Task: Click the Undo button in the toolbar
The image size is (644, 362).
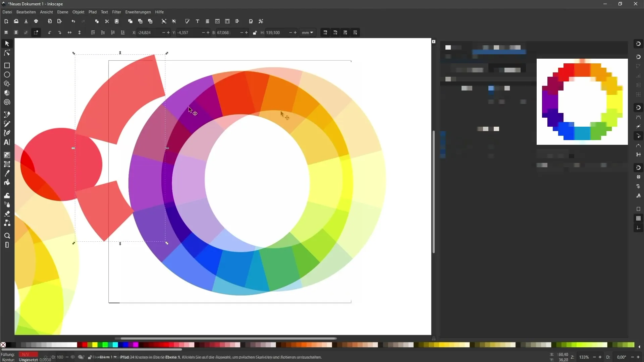Action: click(73, 21)
